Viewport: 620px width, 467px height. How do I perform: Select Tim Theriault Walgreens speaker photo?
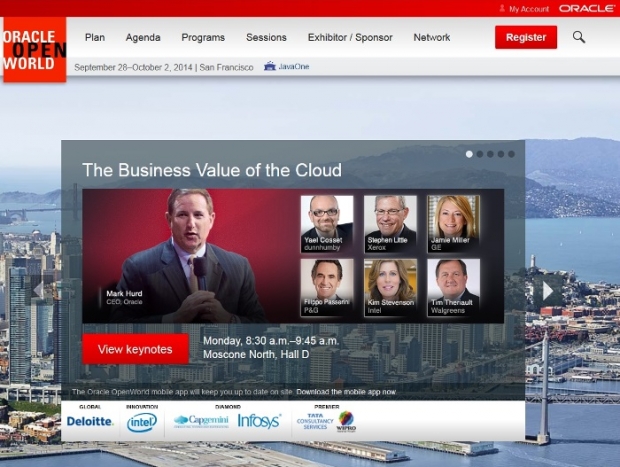coord(453,287)
